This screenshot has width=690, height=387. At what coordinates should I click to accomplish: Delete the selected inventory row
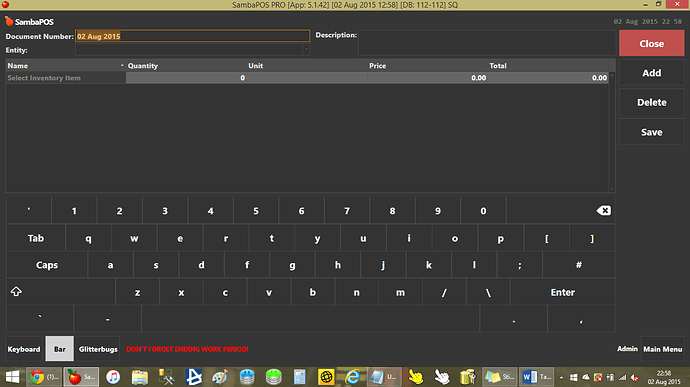point(651,103)
